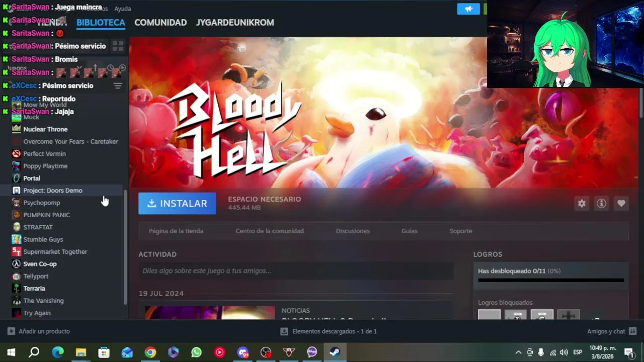Select 'Sven Co-op' game name
The image size is (644, 362).
point(40,264)
